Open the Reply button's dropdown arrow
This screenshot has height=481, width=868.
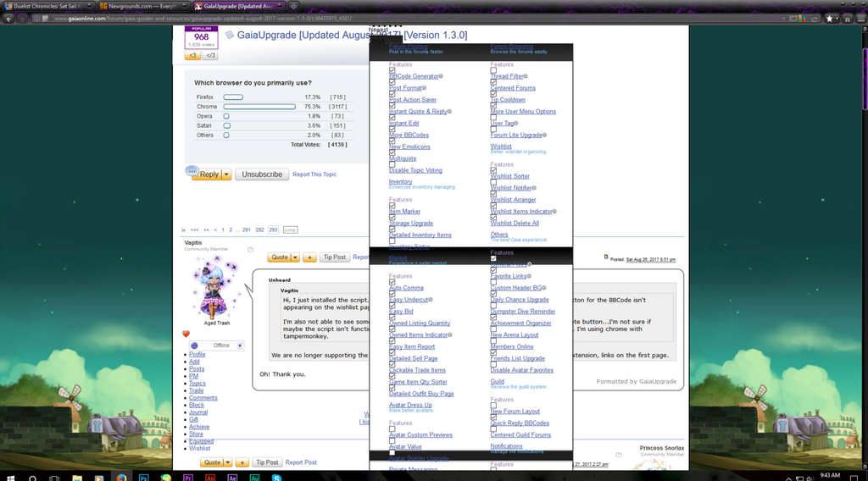225,174
